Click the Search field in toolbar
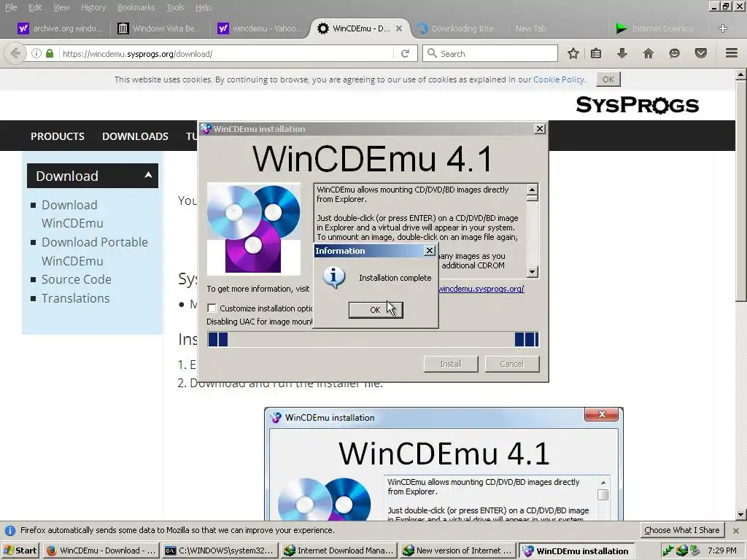 tap(490, 54)
